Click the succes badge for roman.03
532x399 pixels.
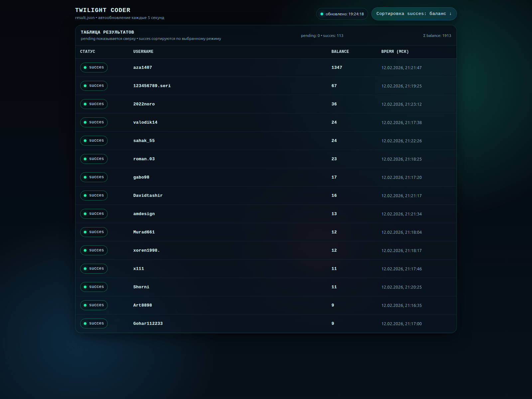(x=94, y=159)
